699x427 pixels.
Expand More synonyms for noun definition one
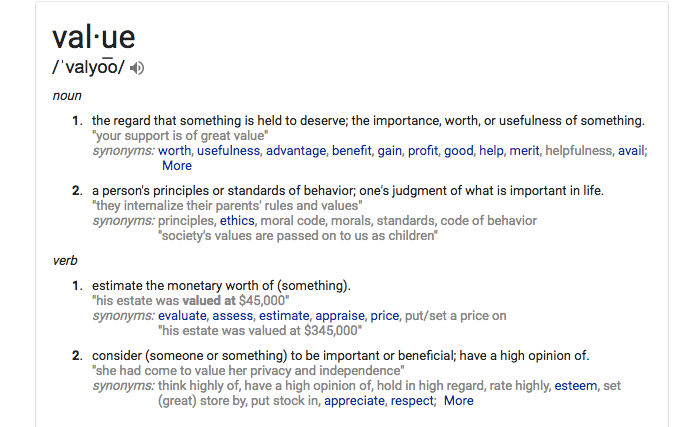[x=177, y=165]
